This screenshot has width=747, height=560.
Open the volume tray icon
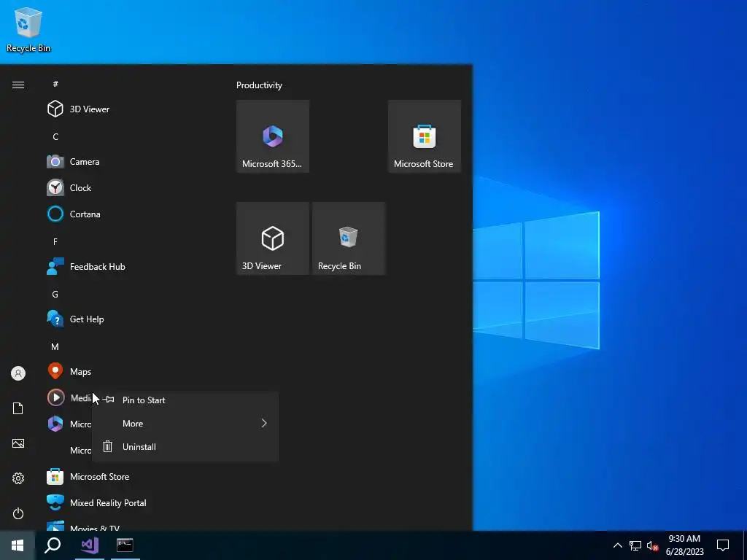(652, 545)
